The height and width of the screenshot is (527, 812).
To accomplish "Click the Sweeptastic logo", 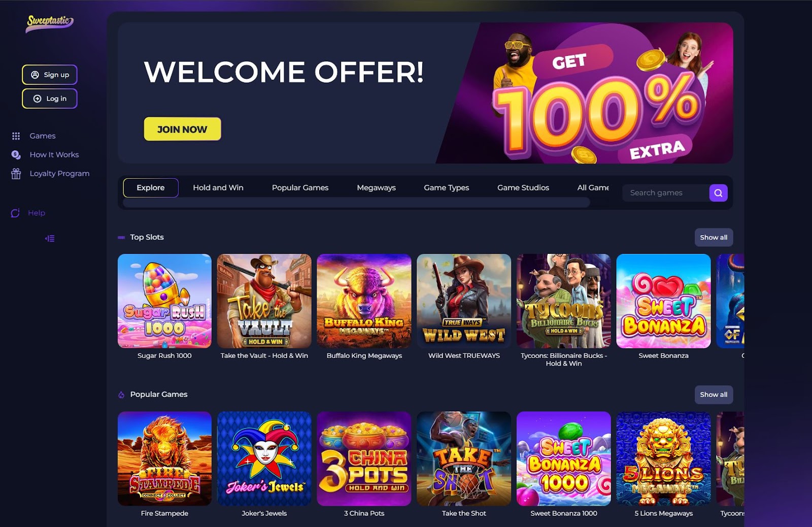I will [50, 23].
